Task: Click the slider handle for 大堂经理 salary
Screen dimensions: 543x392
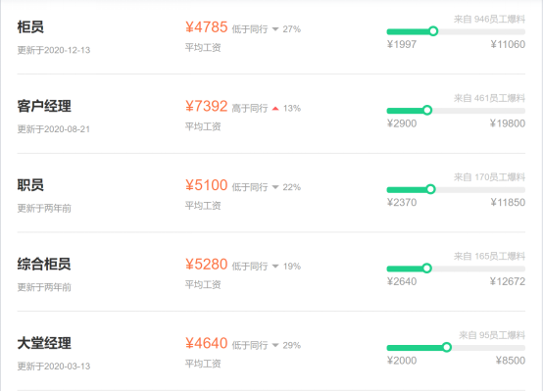Action: [x=447, y=347]
